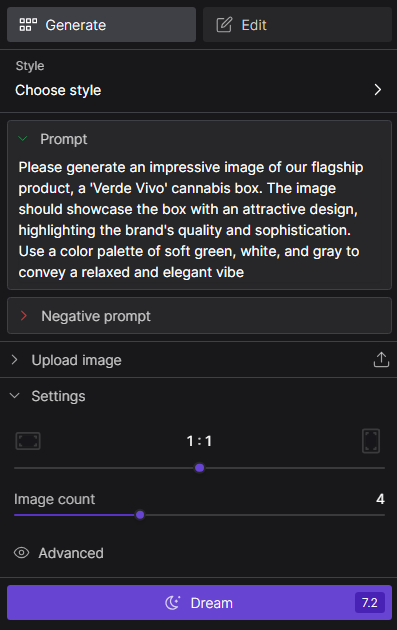Expand the Negative prompt section

coord(199,316)
